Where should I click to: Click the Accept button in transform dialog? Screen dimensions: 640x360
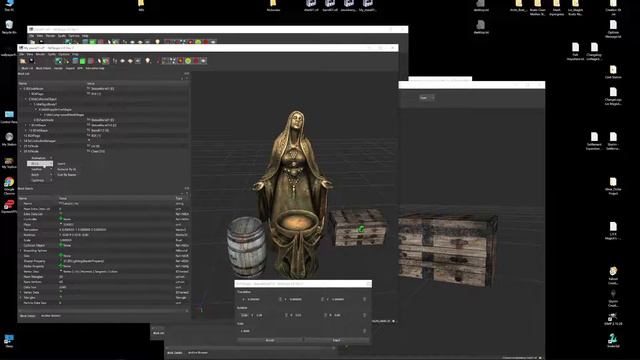tap(270, 340)
